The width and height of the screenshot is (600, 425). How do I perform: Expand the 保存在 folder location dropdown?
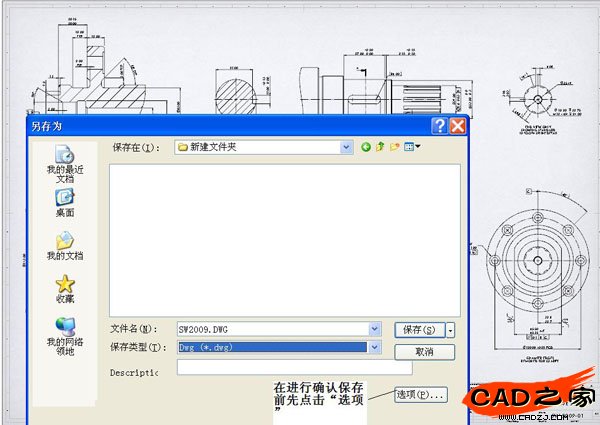coord(347,147)
